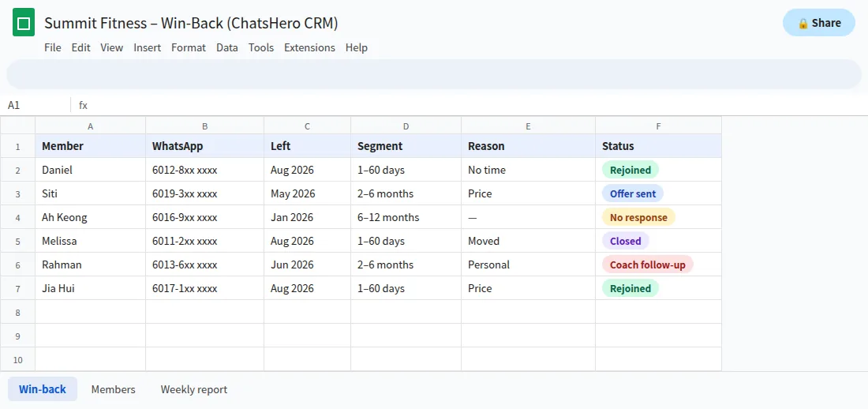The width and height of the screenshot is (868, 409).
Task: Click phone number 6013-6xx xxxx
Action: pos(205,265)
